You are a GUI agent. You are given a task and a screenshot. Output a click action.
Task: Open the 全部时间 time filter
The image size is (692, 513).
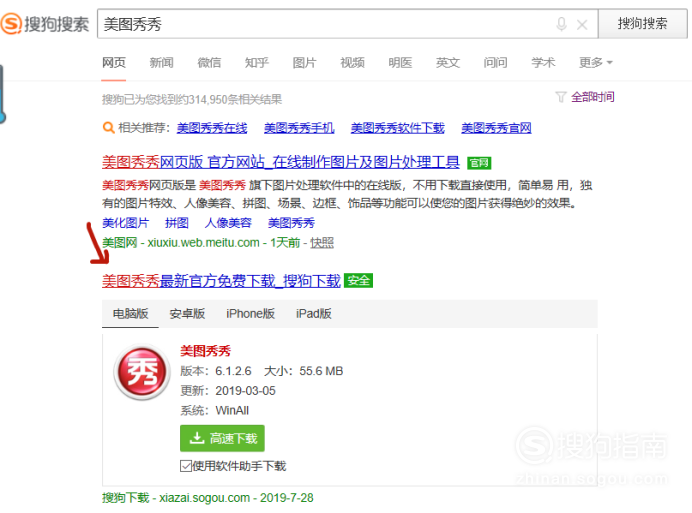(593, 97)
